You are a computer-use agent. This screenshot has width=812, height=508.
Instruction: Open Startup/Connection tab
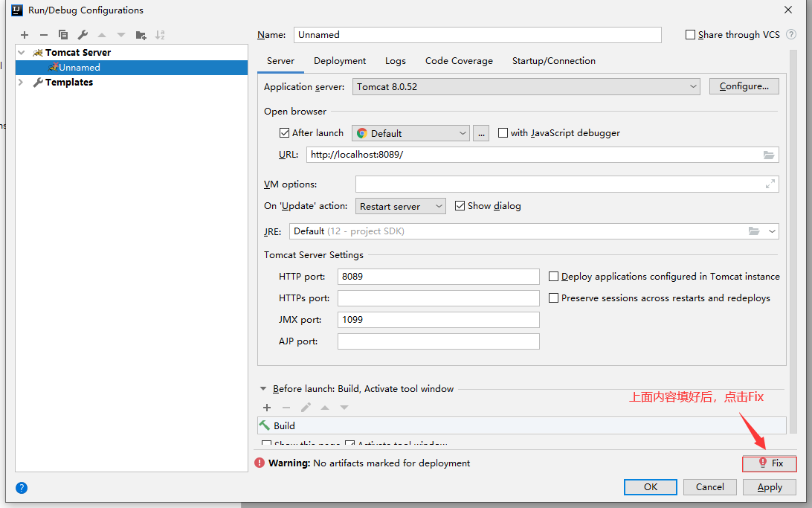click(553, 60)
